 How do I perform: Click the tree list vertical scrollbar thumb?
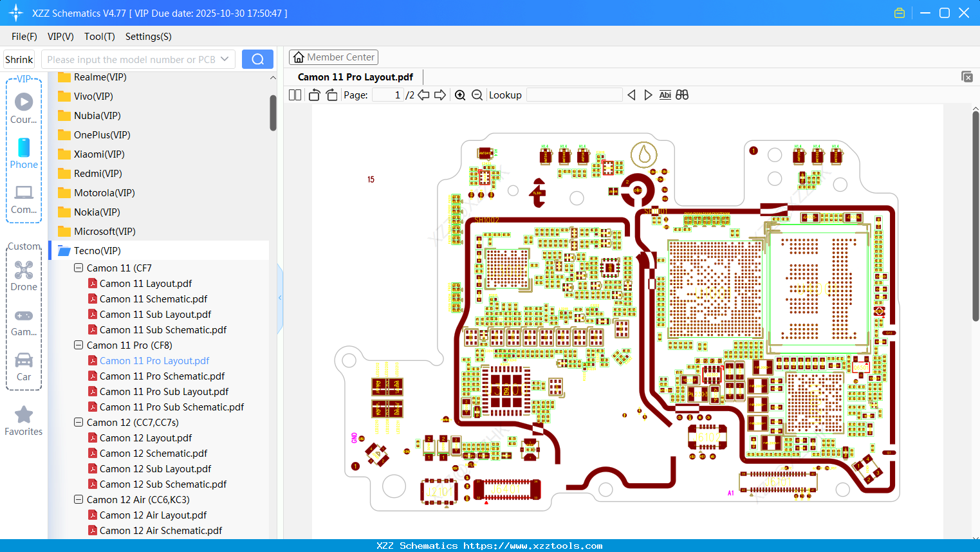pos(273,113)
